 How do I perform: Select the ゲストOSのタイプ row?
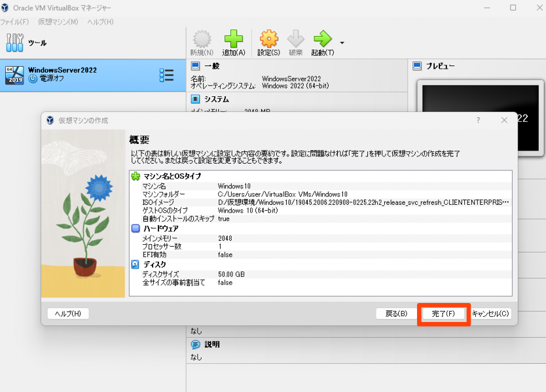click(320, 211)
